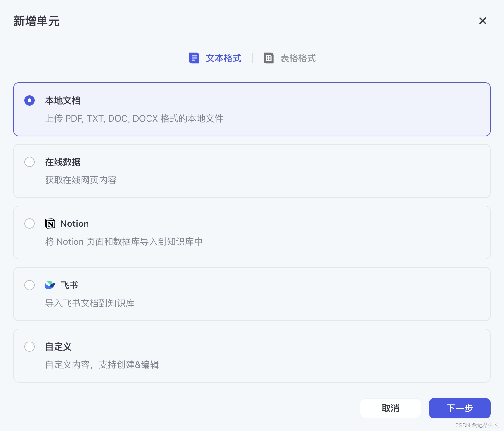Click the 自定义 title text
504x431 pixels.
coord(58,347)
